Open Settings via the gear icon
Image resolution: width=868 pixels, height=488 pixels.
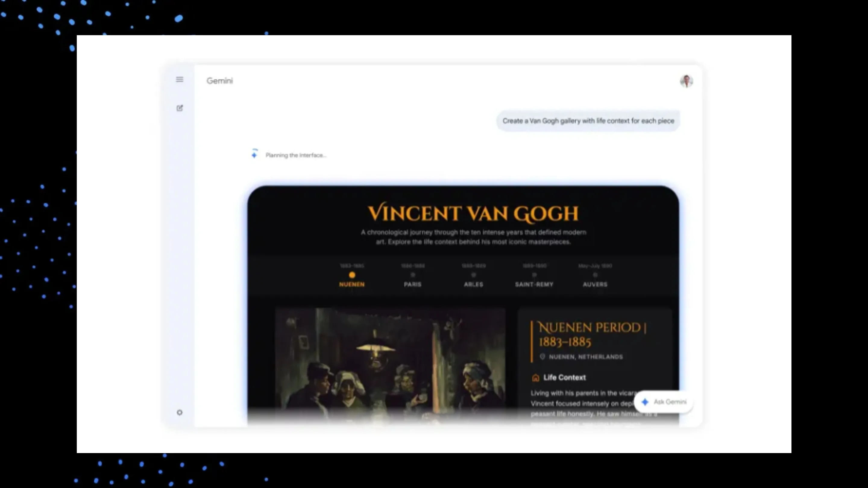click(180, 412)
